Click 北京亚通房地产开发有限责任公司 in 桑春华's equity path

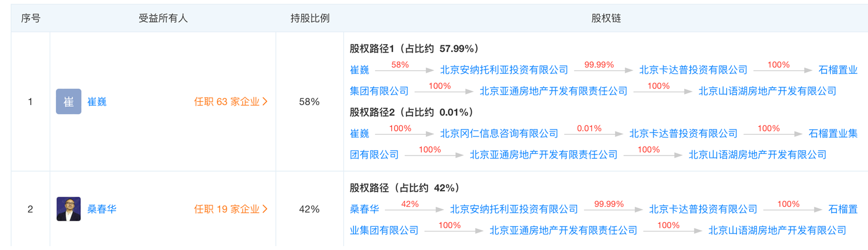tap(563, 230)
